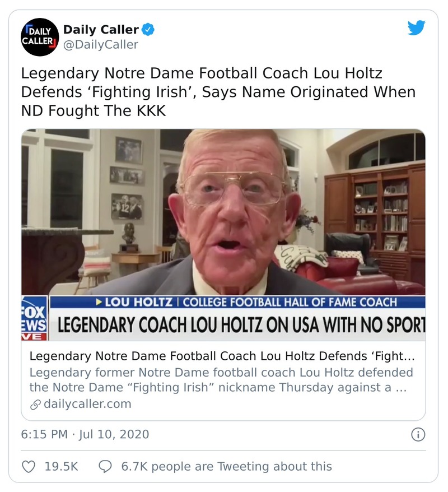Image resolution: width=448 pixels, height=492 pixels.
Task: Like the tweet with the heart icon
Action: pos(29,466)
